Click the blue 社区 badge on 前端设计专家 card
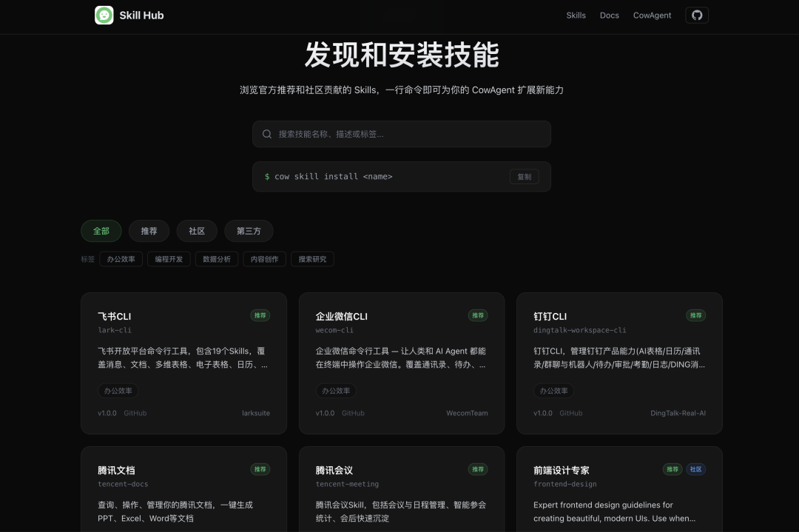Viewport: 799px width, 532px height. pyautogui.click(x=695, y=469)
